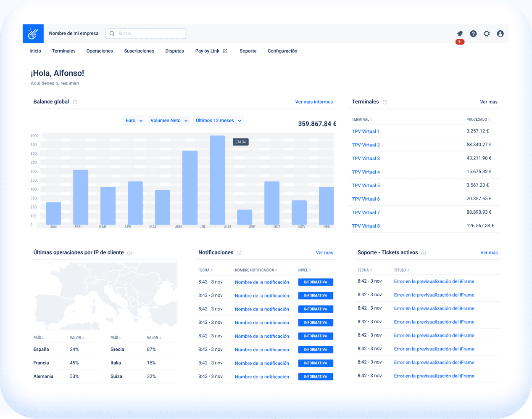Click the blue company logo icon

[x=33, y=34]
